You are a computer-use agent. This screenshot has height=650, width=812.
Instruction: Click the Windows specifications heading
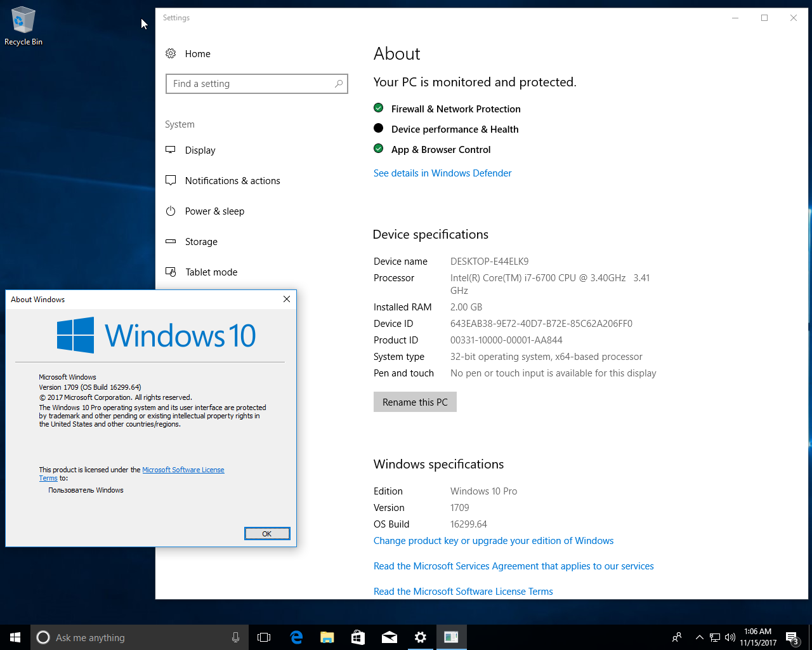pos(438,464)
